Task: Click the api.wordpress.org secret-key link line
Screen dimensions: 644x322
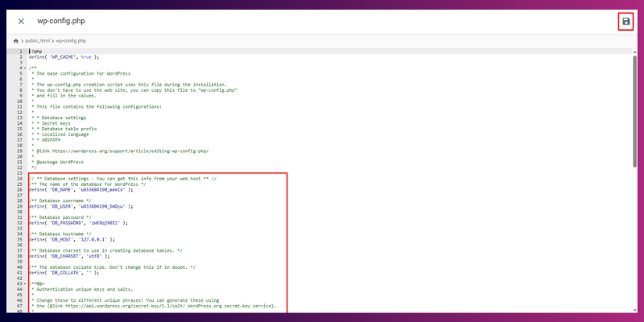Action: click(x=154, y=306)
